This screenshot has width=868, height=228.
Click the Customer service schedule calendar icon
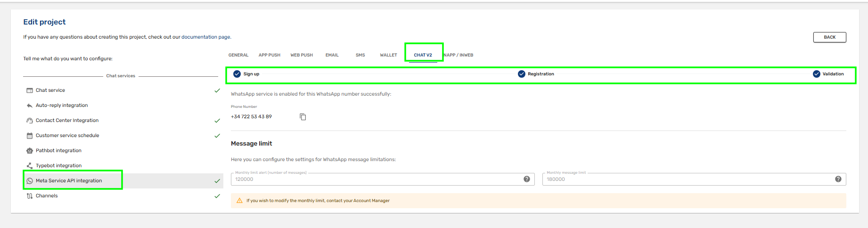[x=30, y=136]
